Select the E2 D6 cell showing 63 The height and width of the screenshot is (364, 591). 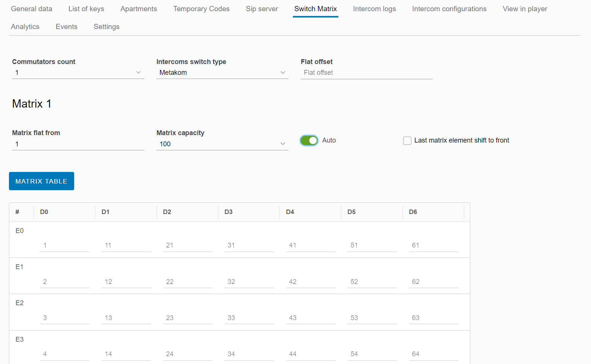[434, 318]
